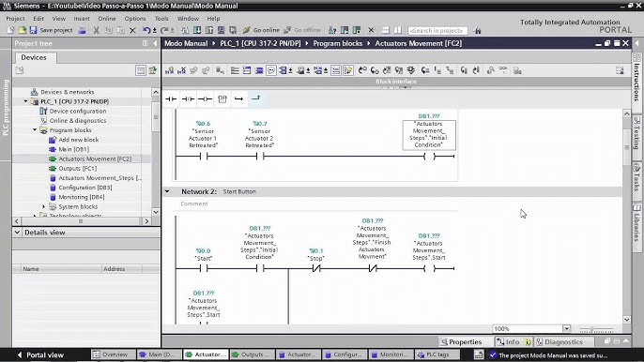Click the Print icon beside Save project
Image resolution: width=644 pixels, height=362 pixels.
83,30
